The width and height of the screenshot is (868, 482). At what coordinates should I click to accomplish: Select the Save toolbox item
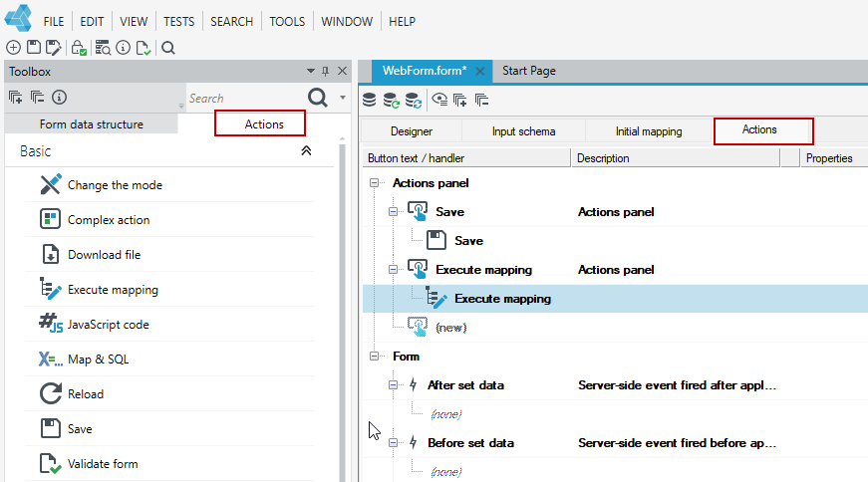pyautogui.click(x=168, y=429)
